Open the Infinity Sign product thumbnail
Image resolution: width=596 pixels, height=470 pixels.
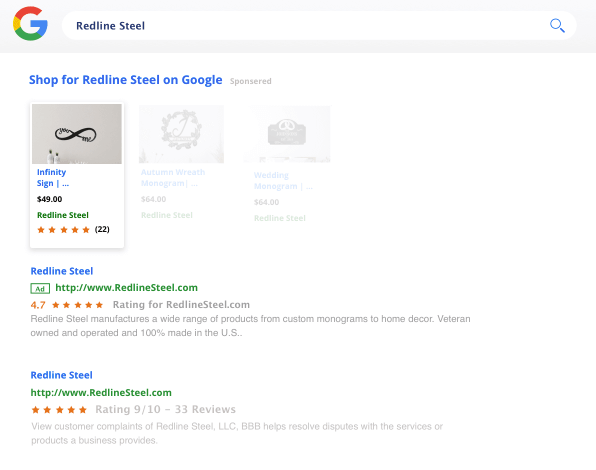click(x=77, y=134)
